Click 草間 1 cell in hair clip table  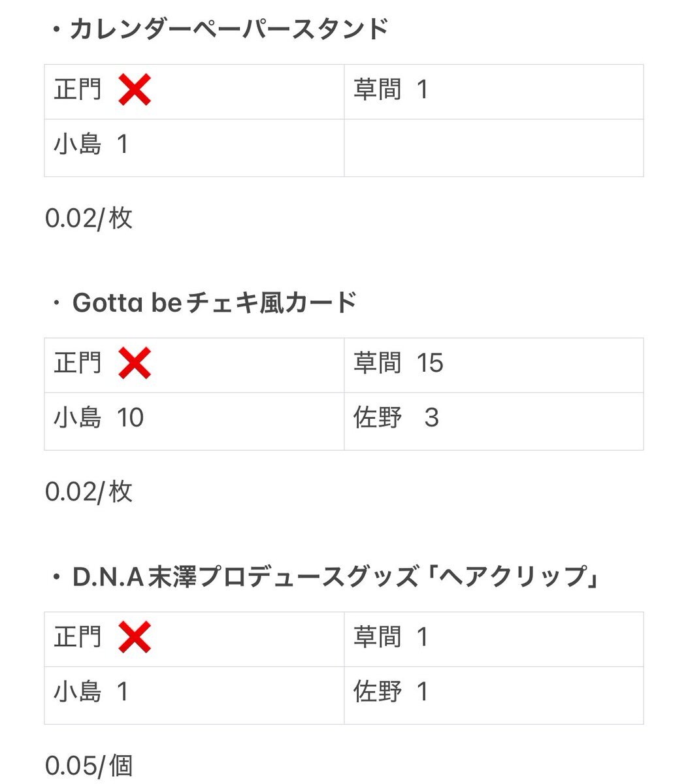coord(494,639)
